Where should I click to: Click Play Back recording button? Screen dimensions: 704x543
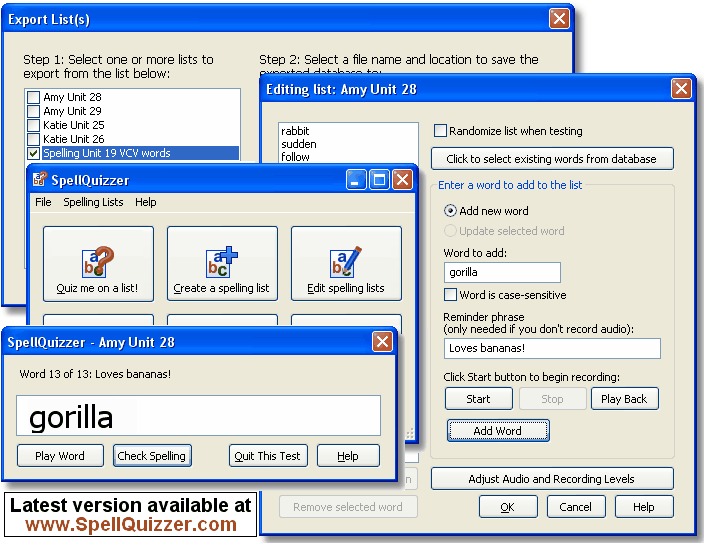point(625,398)
